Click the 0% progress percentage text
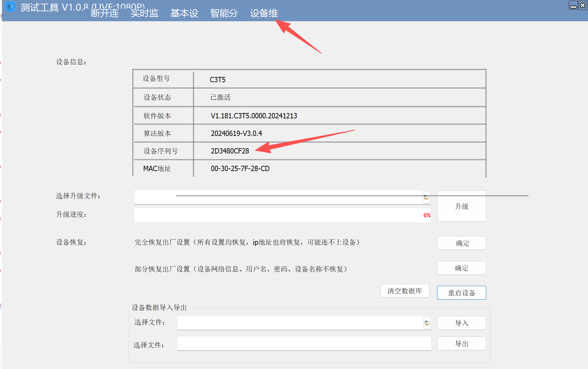Image resolution: width=588 pixels, height=369 pixels. coord(427,215)
